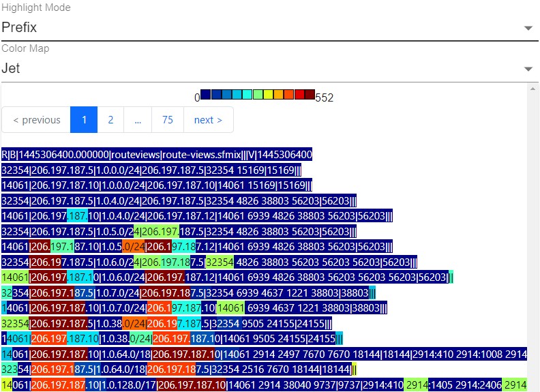The image size is (540, 392).
Task: Click the legend minimum value 0
Action: pos(197,97)
